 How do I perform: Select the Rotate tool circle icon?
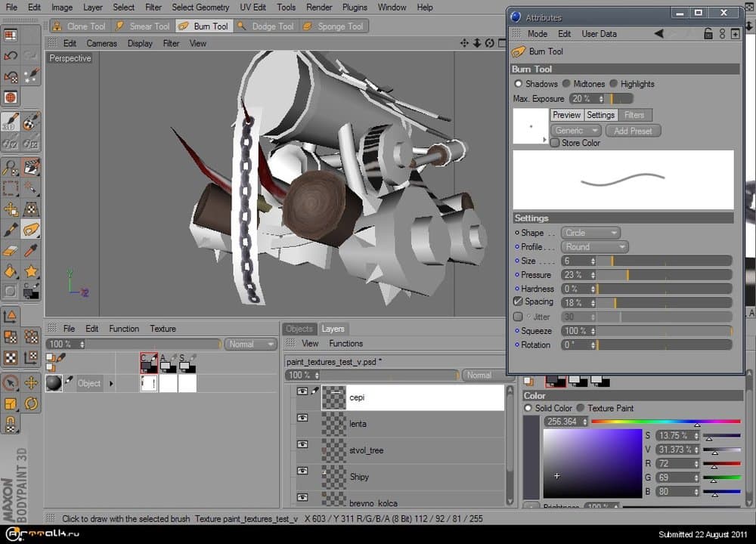(31, 403)
